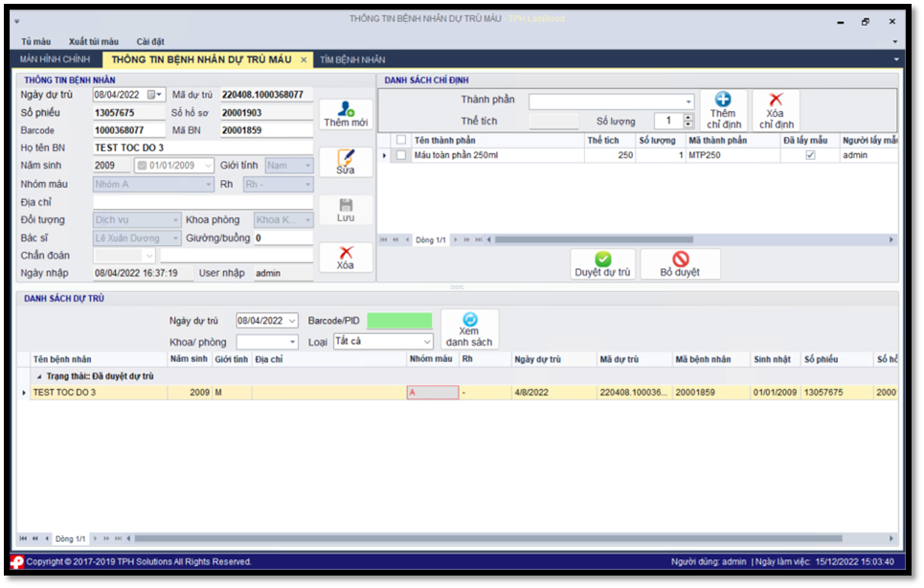The image size is (924, 588).
Task: Refresh using the Xem danh sách icon
Action: (x=469, y=321)
